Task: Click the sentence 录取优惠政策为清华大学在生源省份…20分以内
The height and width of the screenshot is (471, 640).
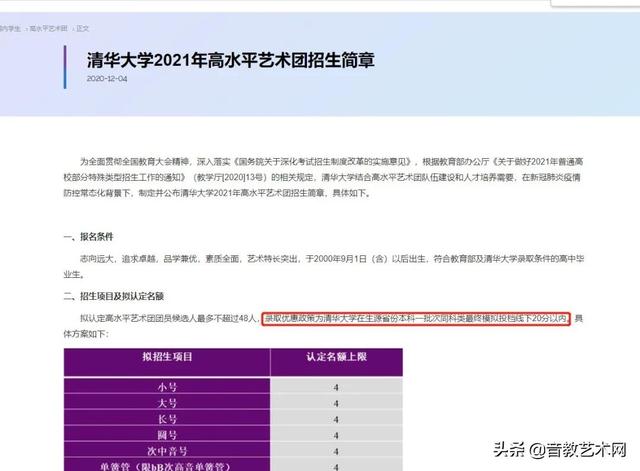Action: (x=416, y=318)
